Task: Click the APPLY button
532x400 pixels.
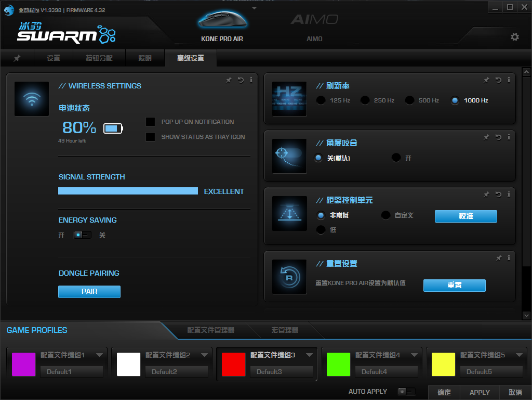Action: (480, 393)
